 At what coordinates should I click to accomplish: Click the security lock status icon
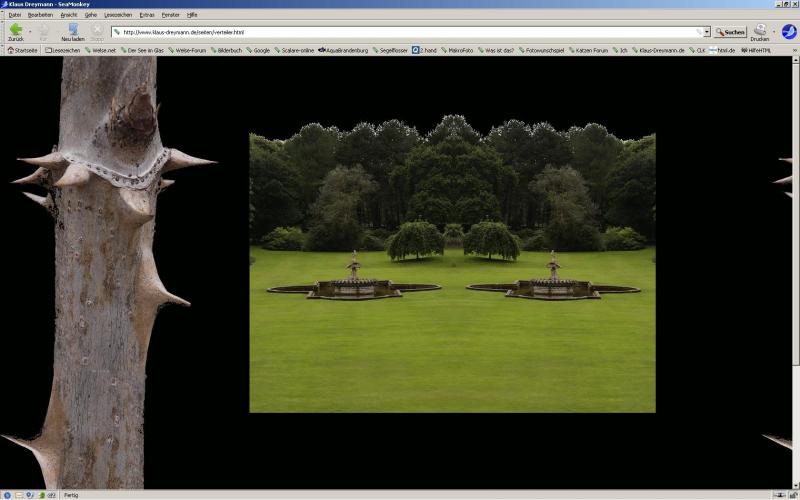791,495
